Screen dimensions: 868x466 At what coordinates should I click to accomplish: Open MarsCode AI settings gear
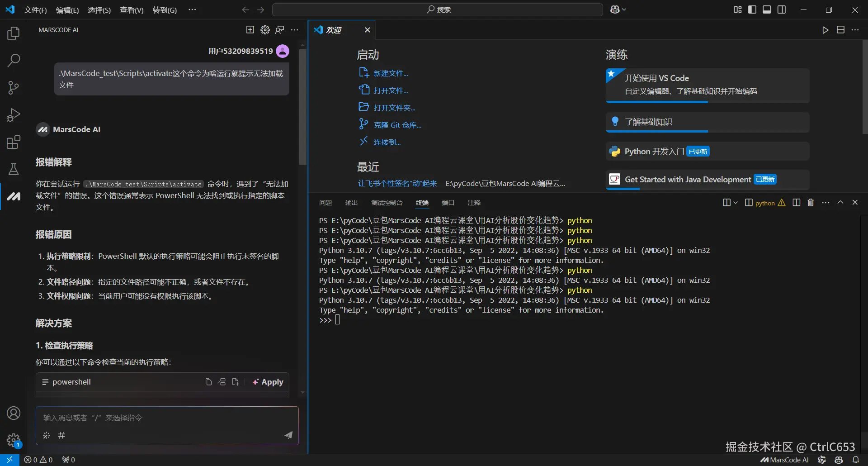point(265,30)
